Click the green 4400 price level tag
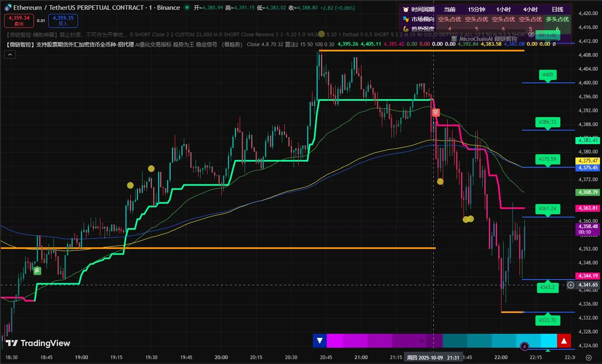Viewport: 602px width, 364px height. point(548,75)
